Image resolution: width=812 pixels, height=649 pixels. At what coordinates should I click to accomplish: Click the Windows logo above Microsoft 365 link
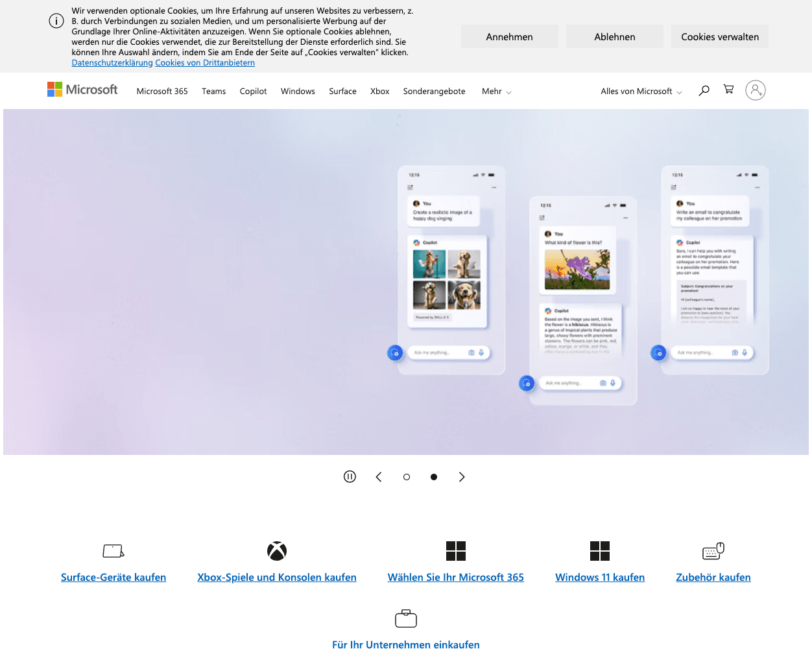point(456,551)
